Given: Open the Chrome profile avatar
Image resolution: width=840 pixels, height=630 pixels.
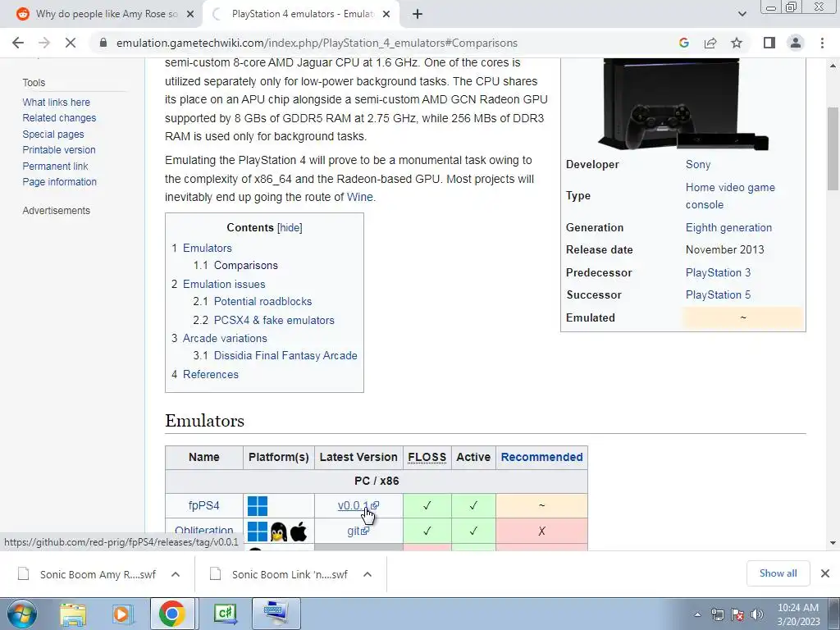Looking at the screenshot, I should point(796,43).
